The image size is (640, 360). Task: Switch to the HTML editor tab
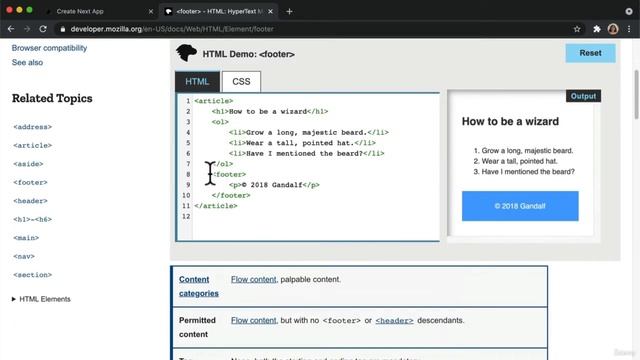(197, 82)
